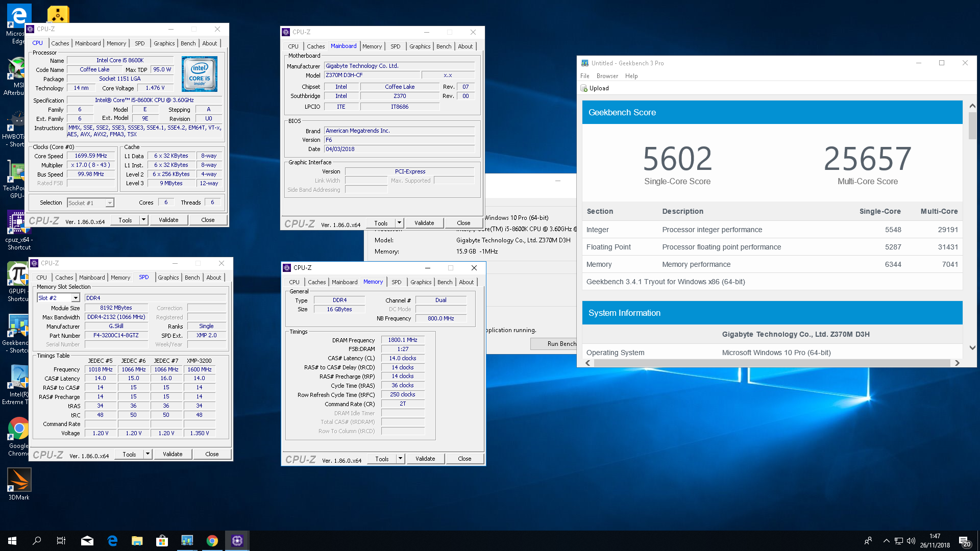
Task: Select Graphics tab in SPD window
Action: coord(168,278)
